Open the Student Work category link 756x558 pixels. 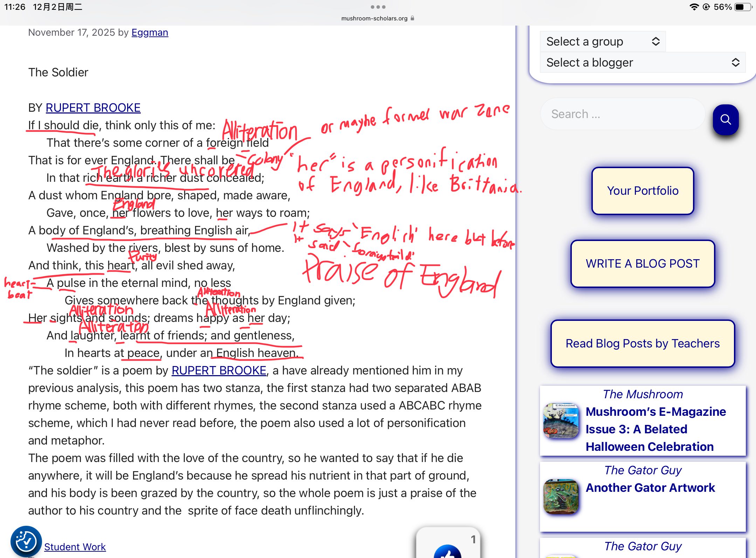coord(75,547)
